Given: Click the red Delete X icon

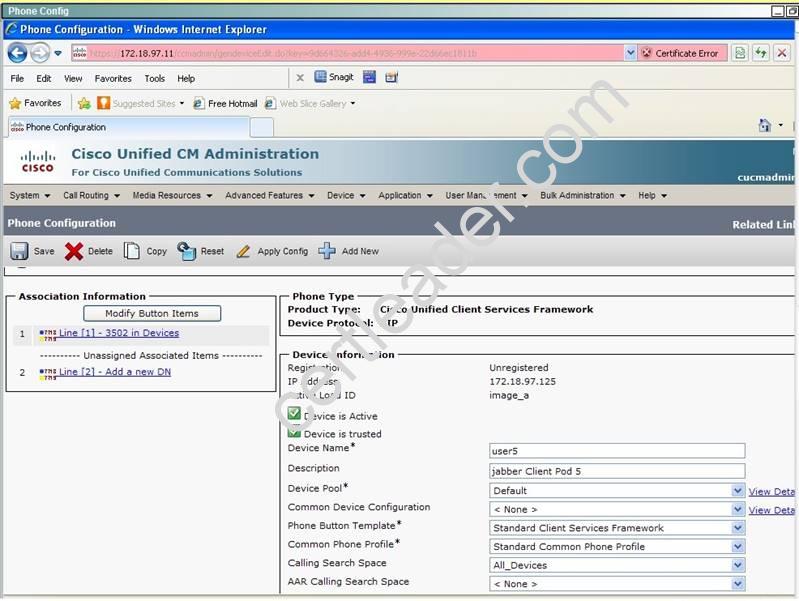Looking at the screenshot, I should point(74,251).
